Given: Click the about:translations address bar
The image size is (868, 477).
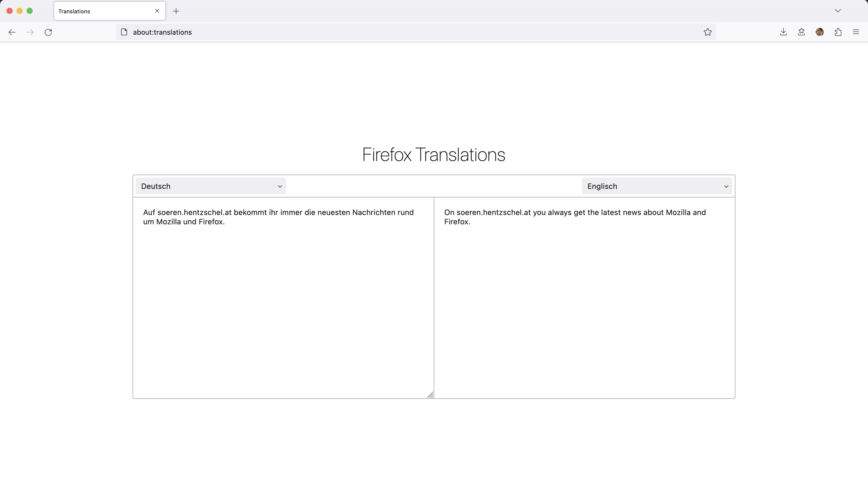Looking at the screenshot, I should [x=404, y=32].
